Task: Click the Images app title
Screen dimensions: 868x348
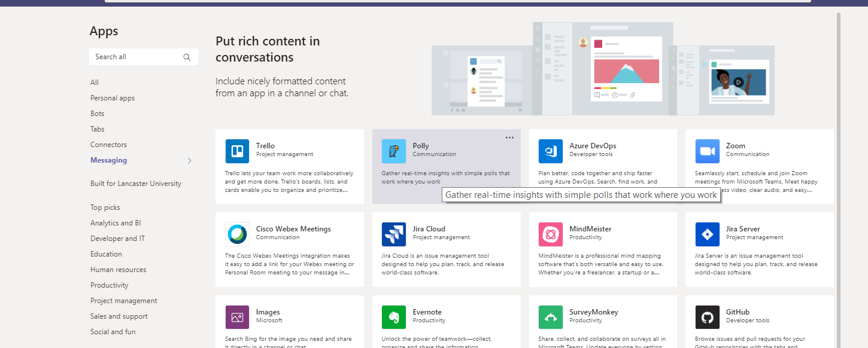Action: 268,312
